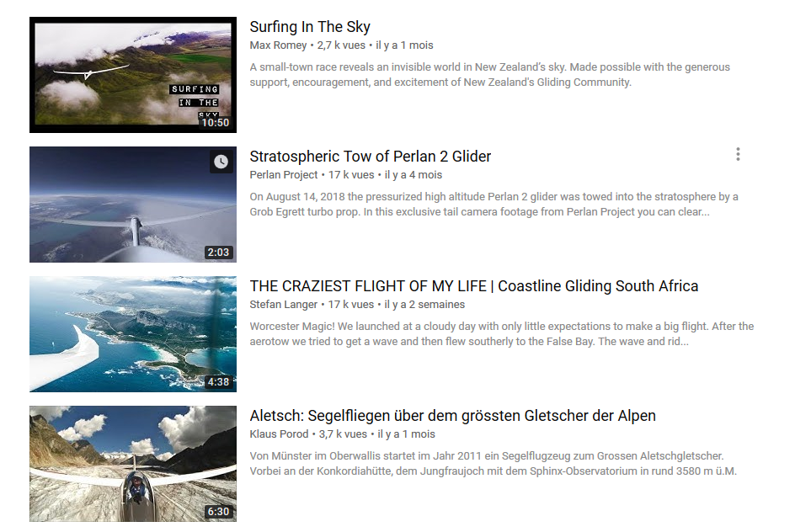Visit the Stefan Langer channel
The width and height of the screenshot is (795, 532).
[284, 305]
